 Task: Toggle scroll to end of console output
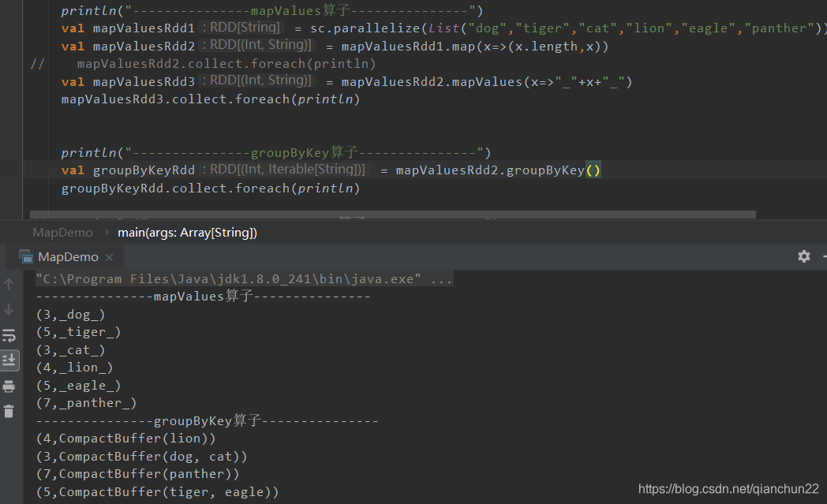coord(9,360)
